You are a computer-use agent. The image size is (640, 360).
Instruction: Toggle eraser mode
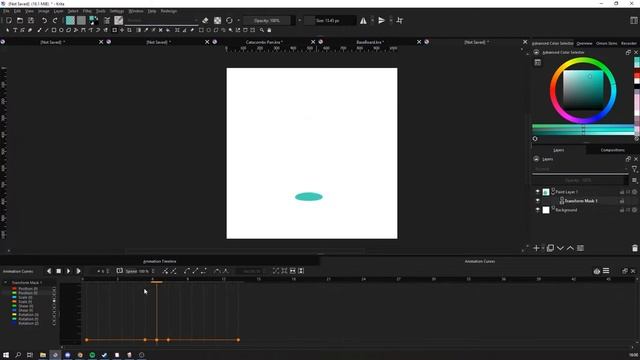tap(205, 20)
